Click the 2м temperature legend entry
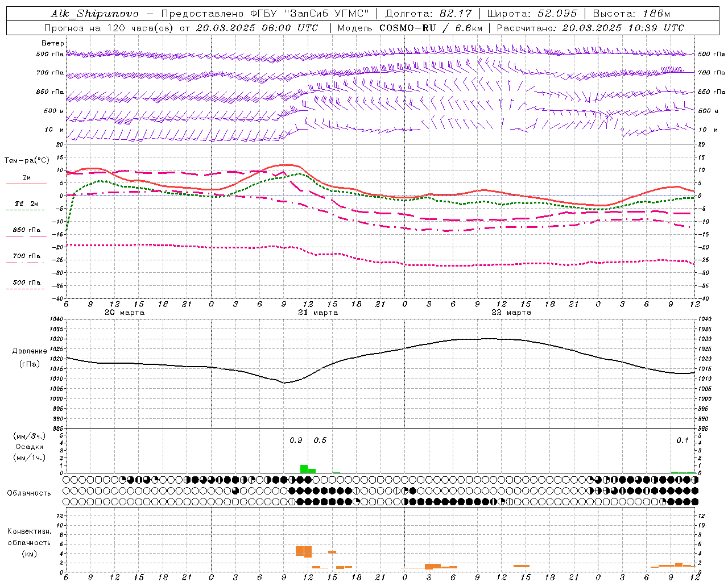 coord(26,178)
